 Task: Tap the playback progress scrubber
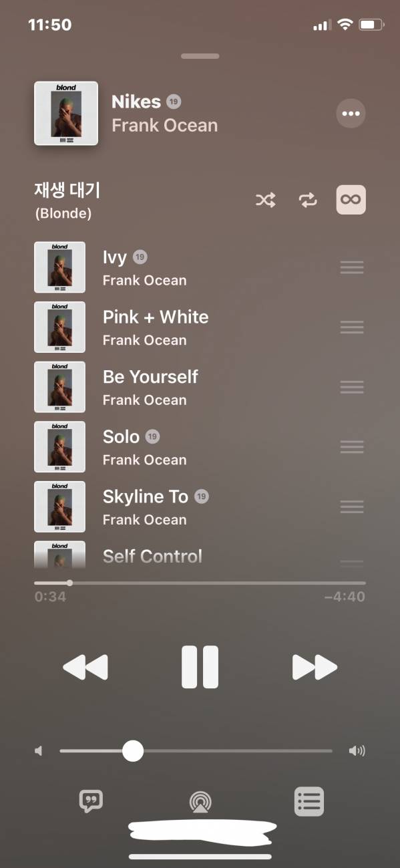(69, 583)
